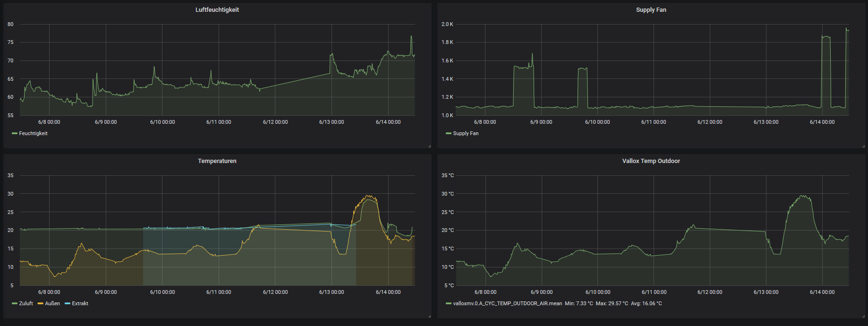Click 6/9 00:00 on the Supply Fan time axis
The image size is (868, 326).
pyautogui.click(x=541, y=122)
